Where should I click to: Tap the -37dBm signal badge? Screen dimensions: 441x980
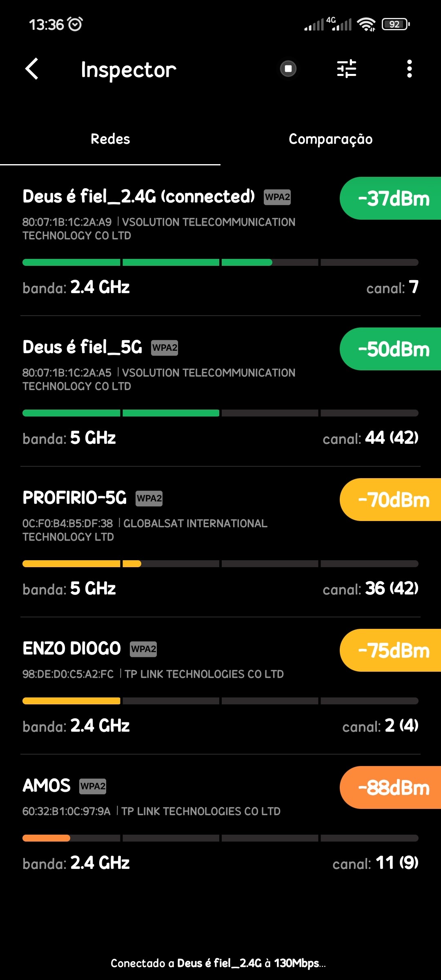(x=393, y=198)
